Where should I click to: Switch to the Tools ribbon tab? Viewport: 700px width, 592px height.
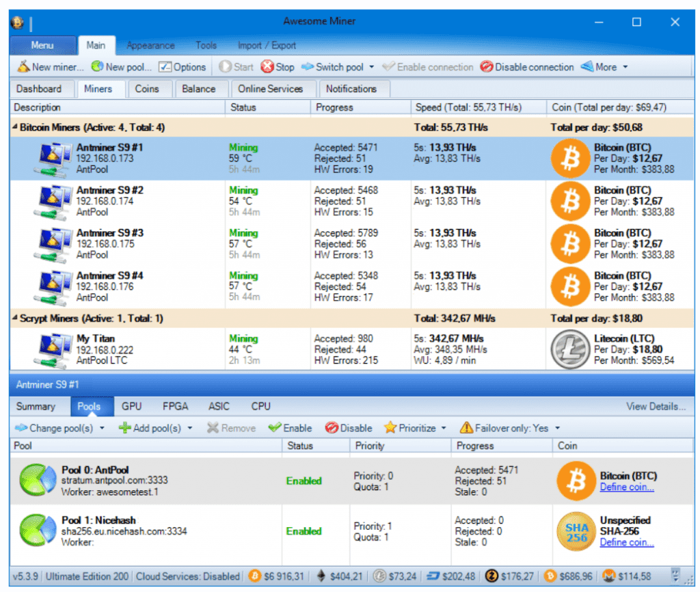pyautogui.click(x=206, y=46)
